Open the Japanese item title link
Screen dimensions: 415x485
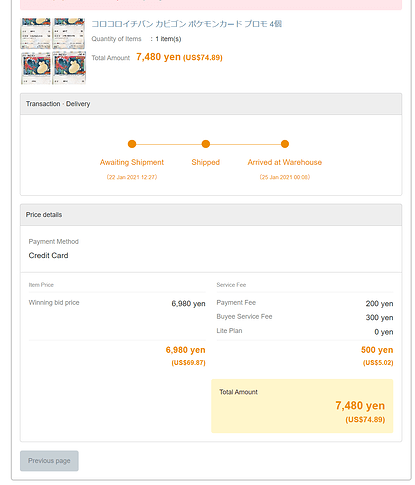[187, 24]
